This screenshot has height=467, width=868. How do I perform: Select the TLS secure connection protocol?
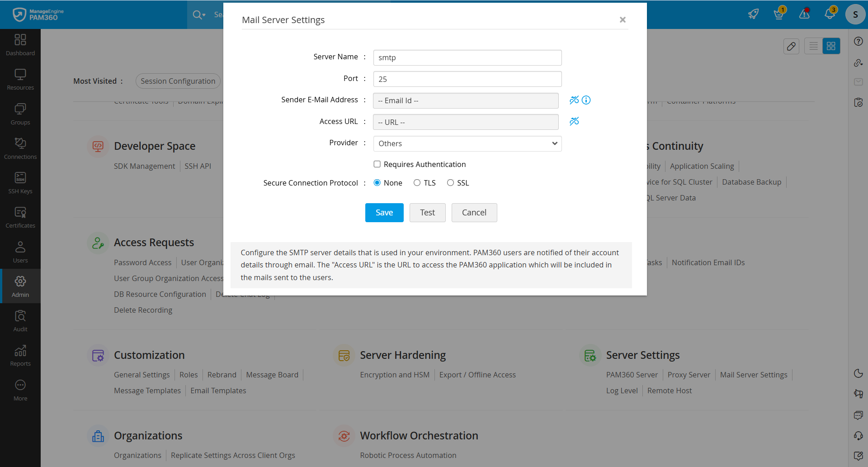(x=417, y=182)
